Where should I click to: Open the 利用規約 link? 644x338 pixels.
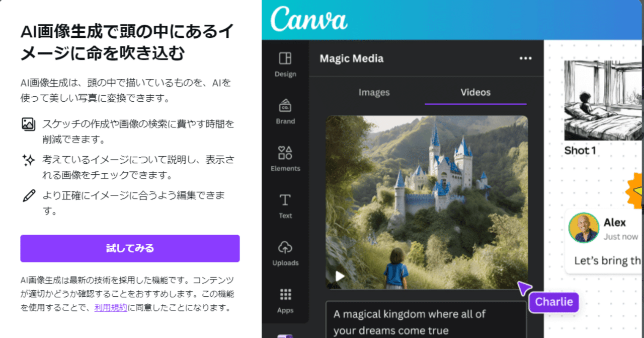click(x=110, y=308)
